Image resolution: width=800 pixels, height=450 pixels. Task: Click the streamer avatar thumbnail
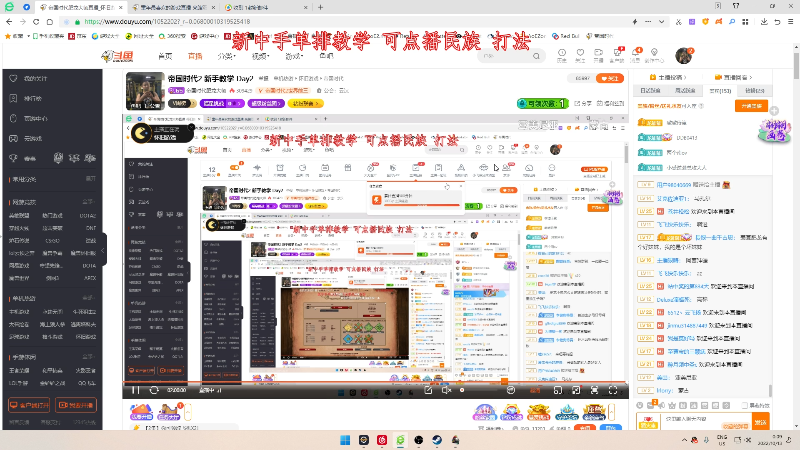(145, 91)
